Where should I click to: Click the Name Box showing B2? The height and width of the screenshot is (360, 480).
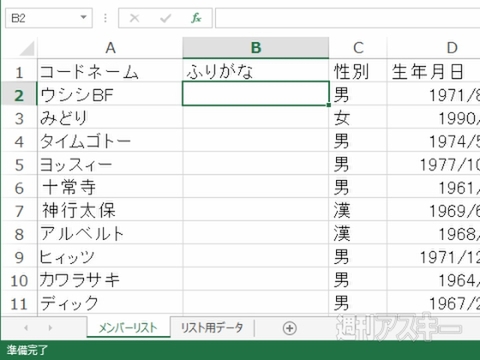[x=49, y=18]
